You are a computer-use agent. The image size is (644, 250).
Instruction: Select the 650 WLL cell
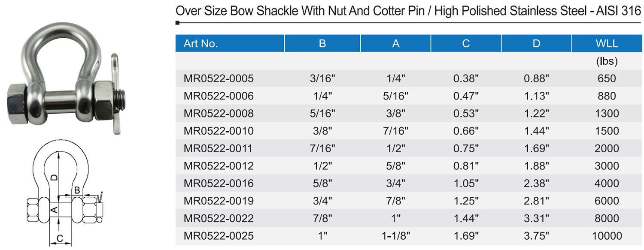coord(607,78)
